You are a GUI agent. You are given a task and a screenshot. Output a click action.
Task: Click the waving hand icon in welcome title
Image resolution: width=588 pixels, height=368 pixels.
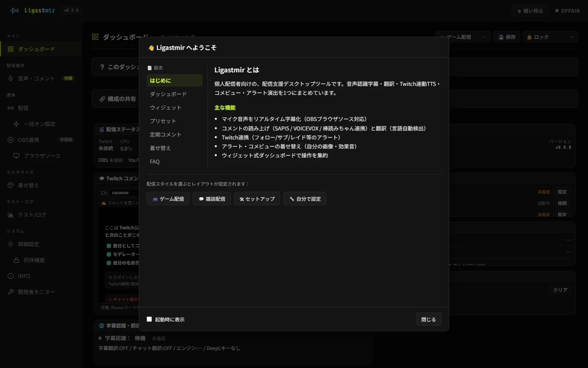(x=151, y=48)
